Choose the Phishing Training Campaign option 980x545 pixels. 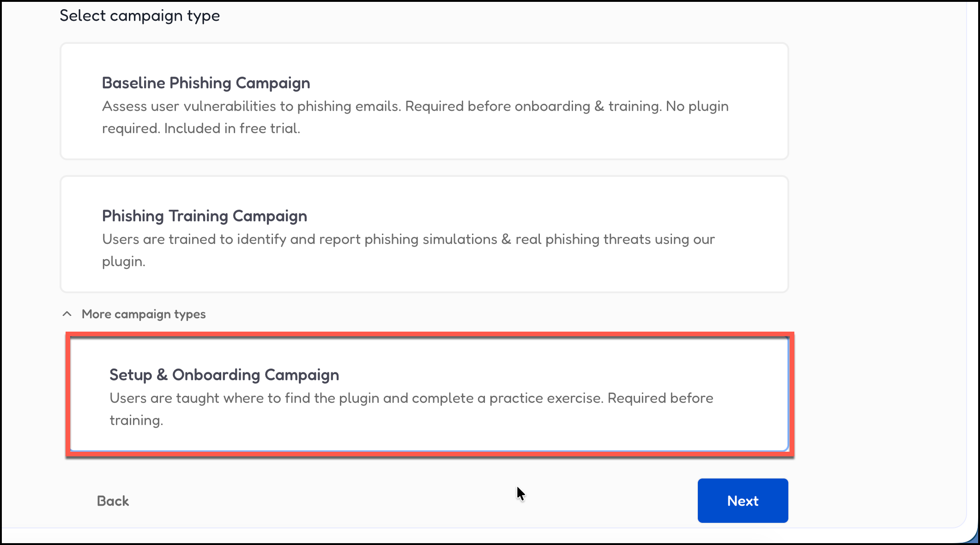tap(424, 234)
